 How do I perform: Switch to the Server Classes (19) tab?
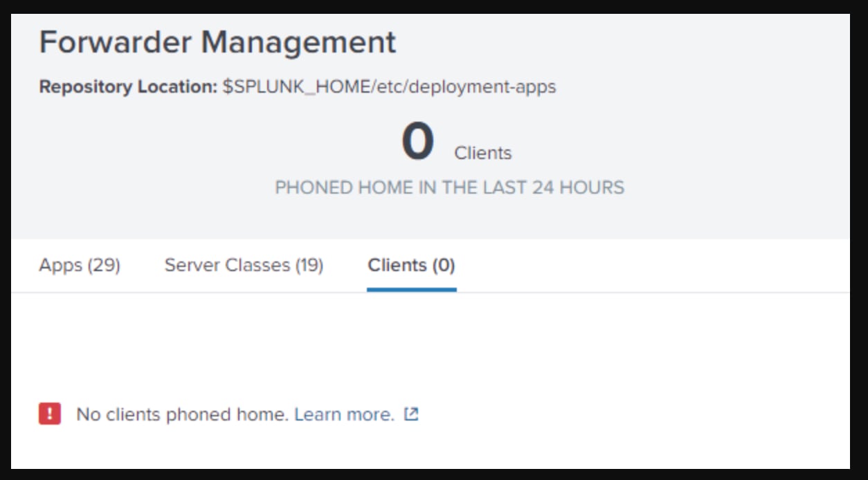244,265
